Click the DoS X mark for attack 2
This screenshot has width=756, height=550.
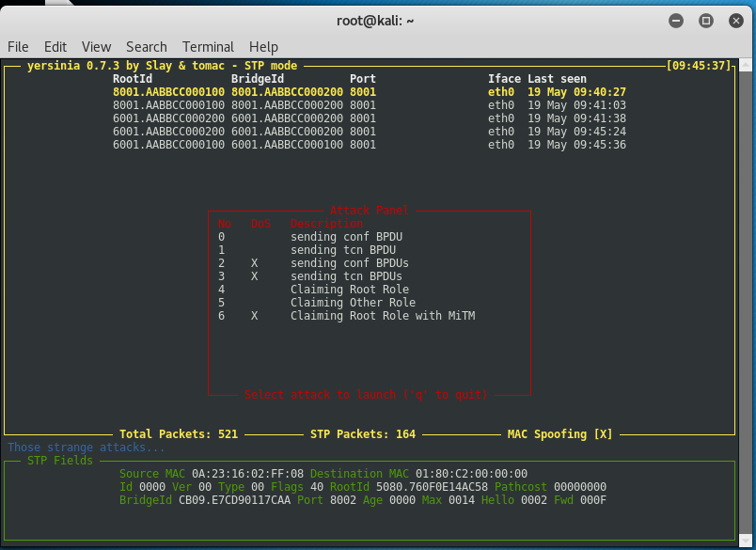(x=254, y=263)
